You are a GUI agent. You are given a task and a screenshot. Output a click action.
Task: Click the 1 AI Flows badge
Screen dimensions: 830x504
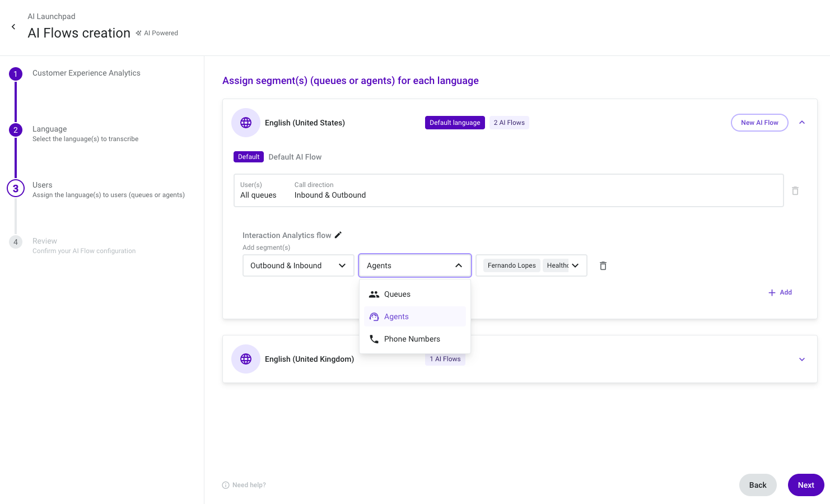coord(445,359)
